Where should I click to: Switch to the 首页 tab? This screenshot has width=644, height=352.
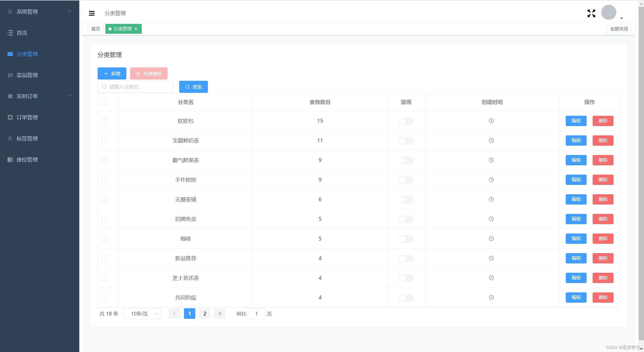[96, 29]
